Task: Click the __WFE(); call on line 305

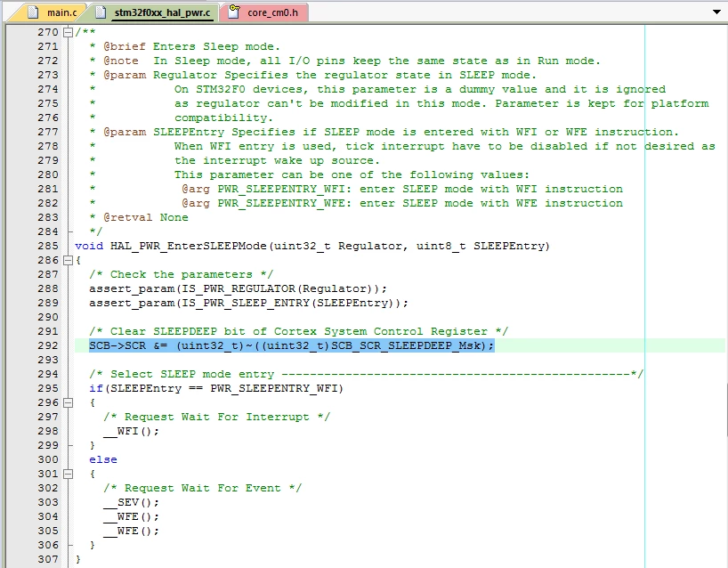Action: (131, 531)
